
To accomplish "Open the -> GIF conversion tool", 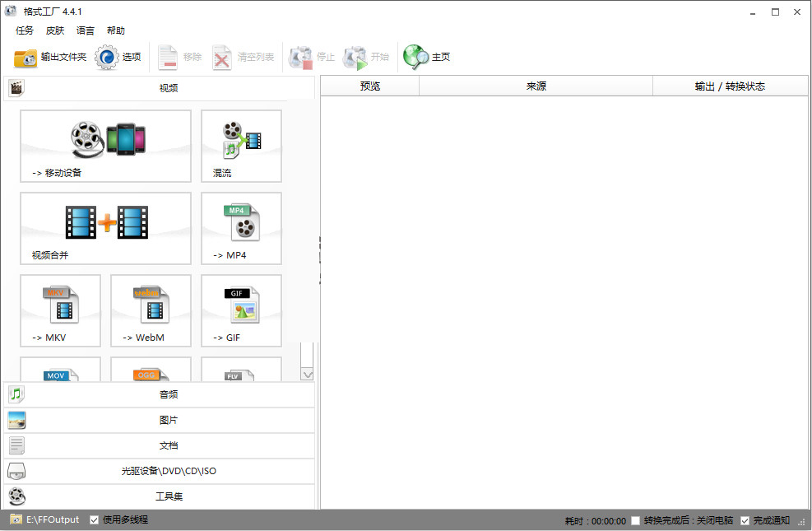I will [x=241, y=310].
